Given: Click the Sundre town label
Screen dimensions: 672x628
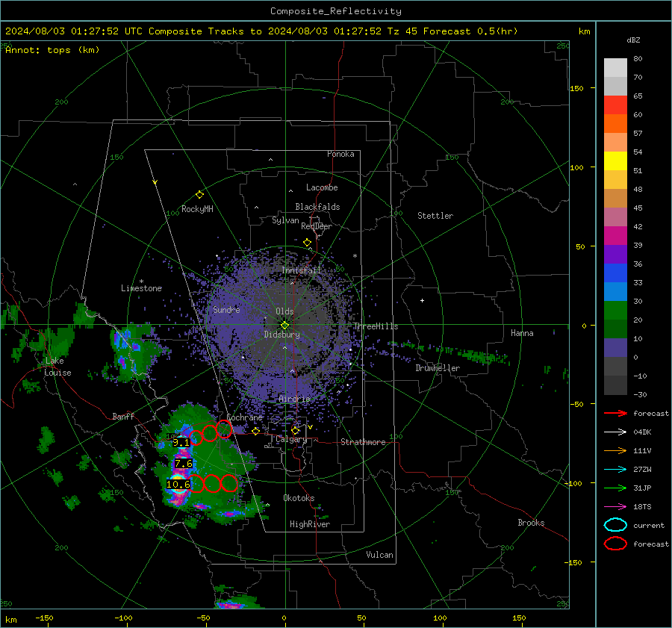Looking at the screenshot, I should (226, 309).
